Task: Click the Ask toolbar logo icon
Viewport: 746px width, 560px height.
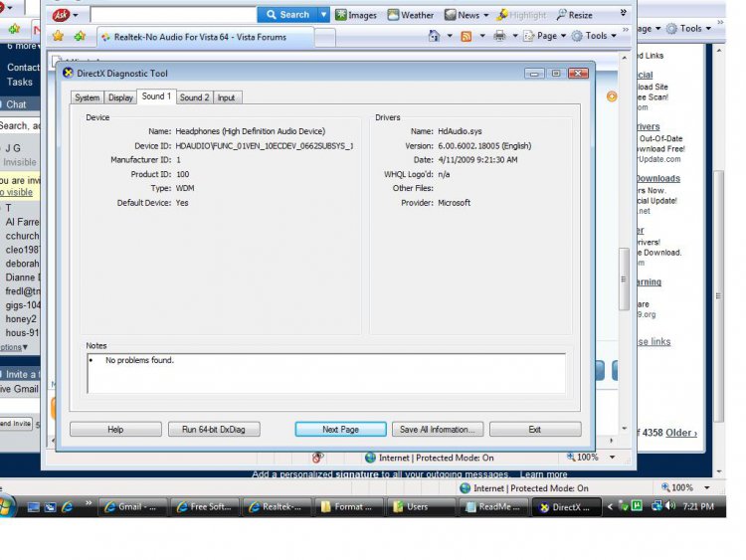Action: tap(61, 15)
